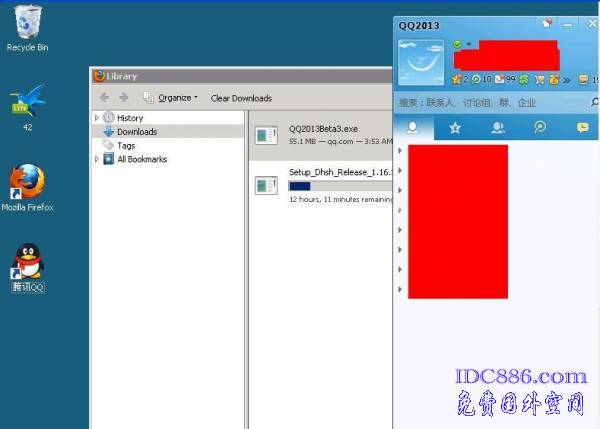Open the QZone star icon in QQ

click(x=456, y=79)
